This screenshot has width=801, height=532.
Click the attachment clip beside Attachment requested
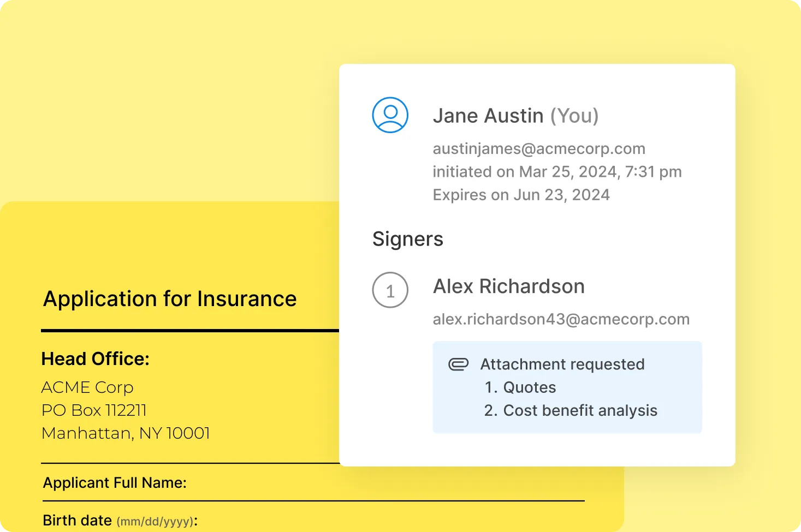coord(459,363)
